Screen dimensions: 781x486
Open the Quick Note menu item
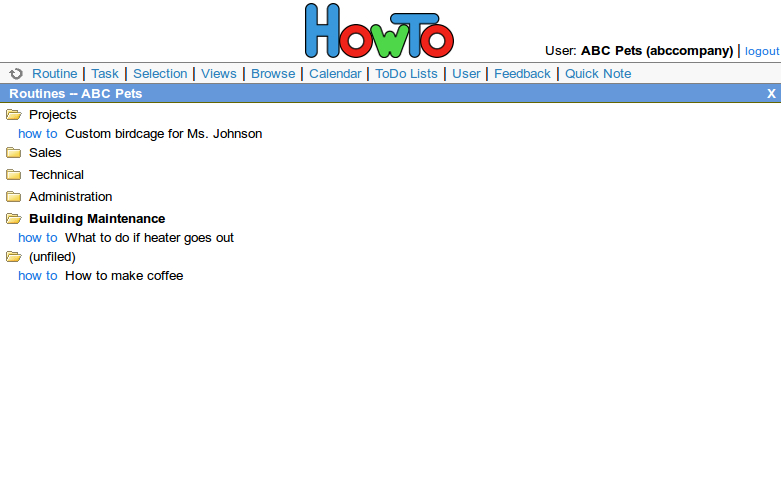click(598, 74)
